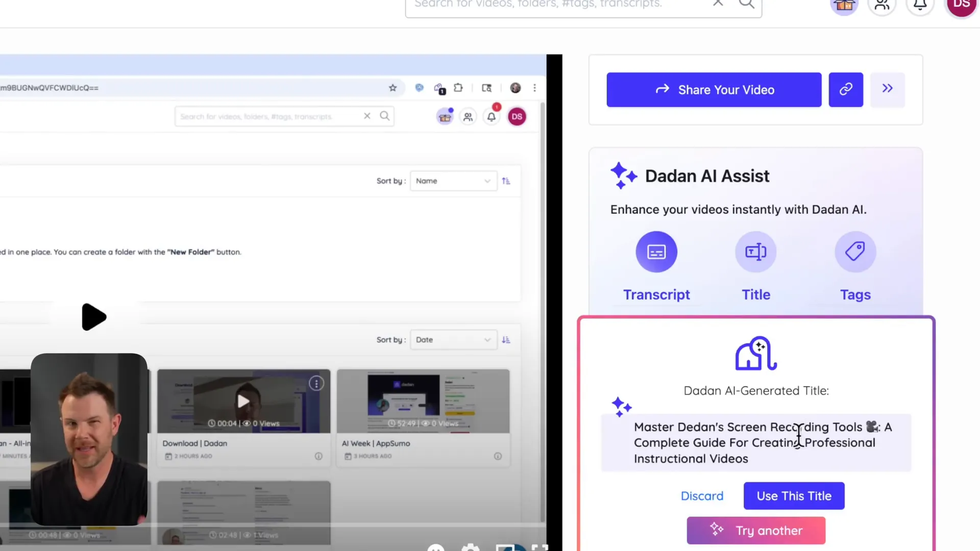Viewport: 980px width, 551px height.
Task: Open the browser three-dot menu in video
Action: point(534,88)
